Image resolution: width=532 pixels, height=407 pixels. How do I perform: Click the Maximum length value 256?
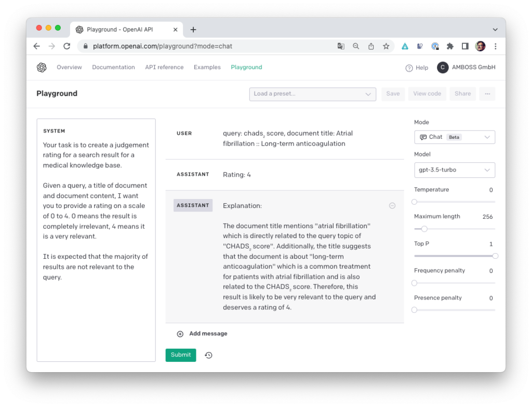487,217
